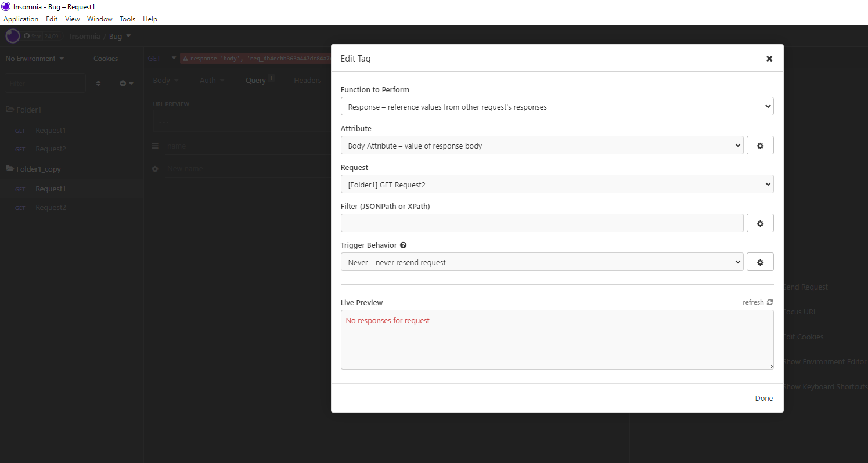The image size is (868, 463).
Task: Click the help icon next to Trigger Behavior
Action: tap(403, 245)
